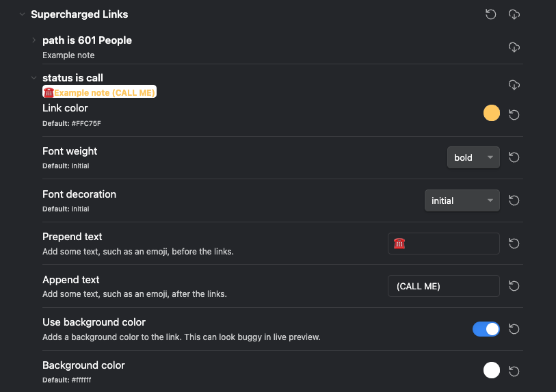Reset Background color to default
Viewport: 556px width, 392px height.
click(x=514, y=371)
